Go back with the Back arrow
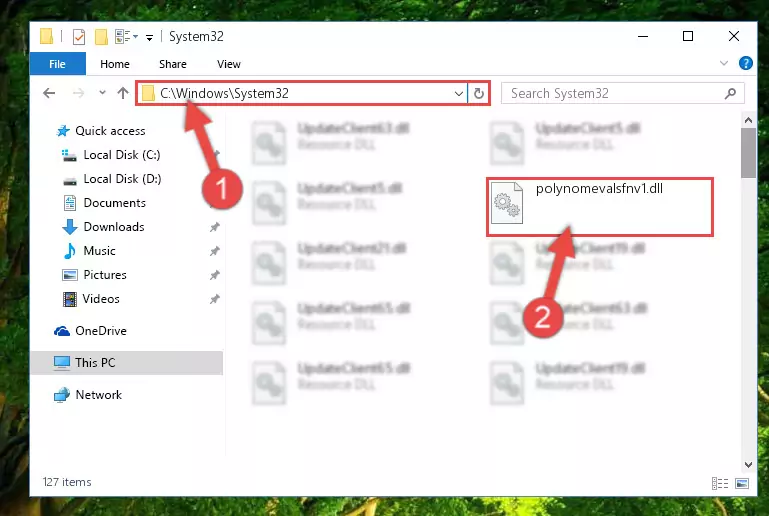This screenshot has height=516, width=769. [x=49, y=93]
